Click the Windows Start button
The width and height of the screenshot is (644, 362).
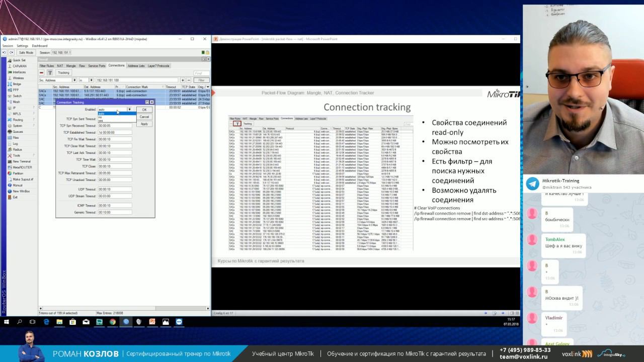[7, 322]
